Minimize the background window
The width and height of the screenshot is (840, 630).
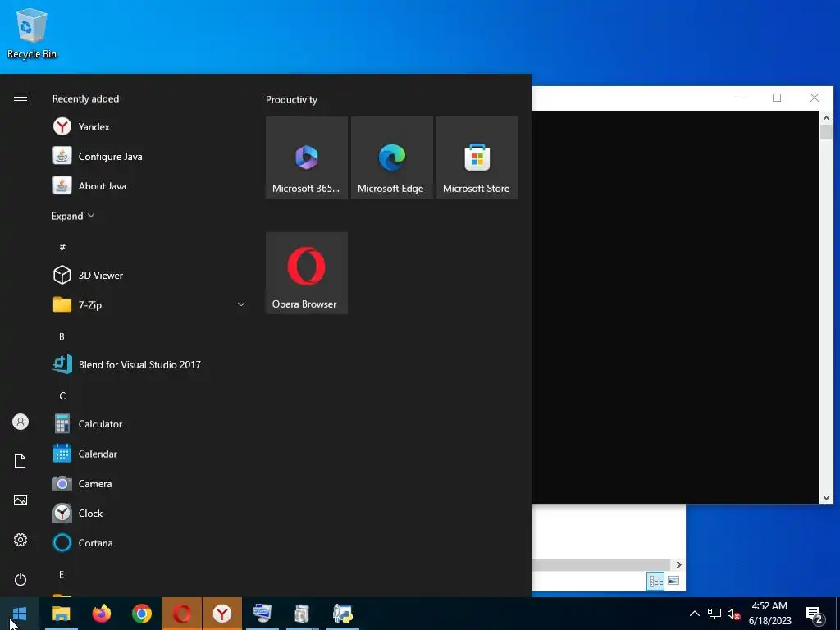coord(740,98)
